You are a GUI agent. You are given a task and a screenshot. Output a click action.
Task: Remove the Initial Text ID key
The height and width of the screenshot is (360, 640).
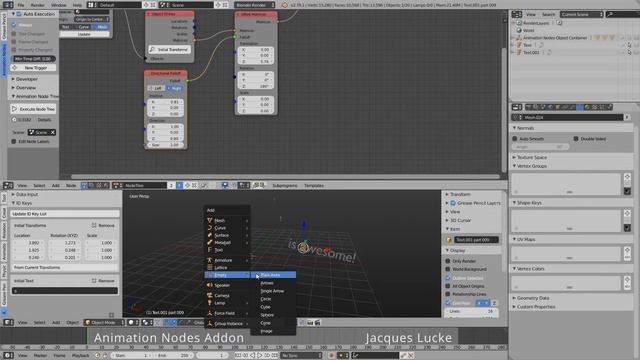(x=103, y=281)
